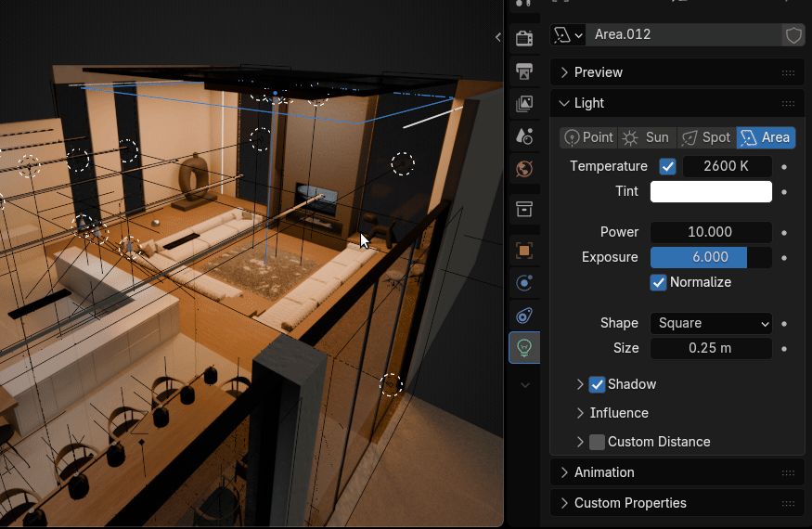The height and width of the screenshot is (529, 812).
Task: Click the Animation panel drag handle dots
Action: pyautogui.click(x=788, y=472)
